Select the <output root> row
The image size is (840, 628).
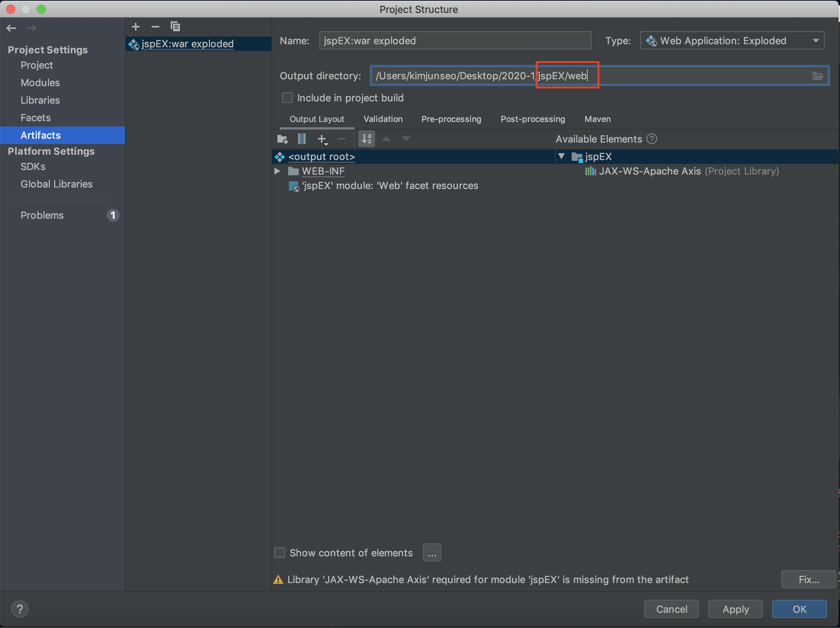pyautogui.click(x=414, y=157)
